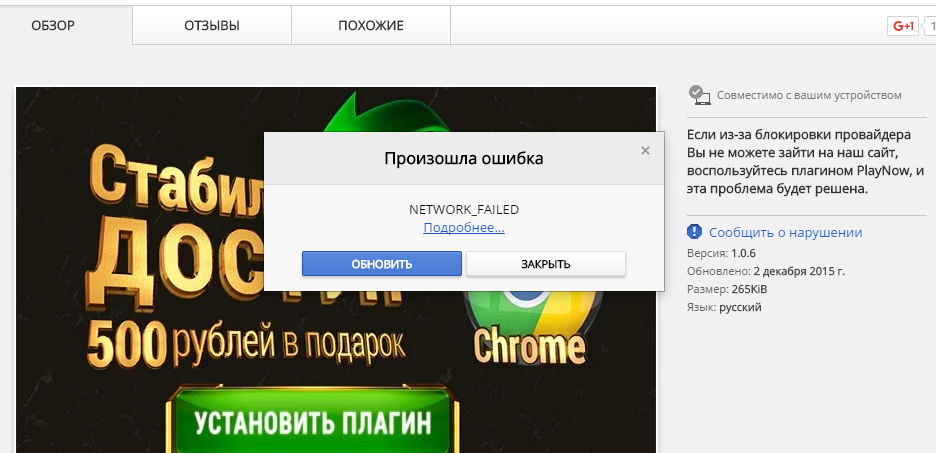
Task: Click the Подробнее... link
Action: 464,227
